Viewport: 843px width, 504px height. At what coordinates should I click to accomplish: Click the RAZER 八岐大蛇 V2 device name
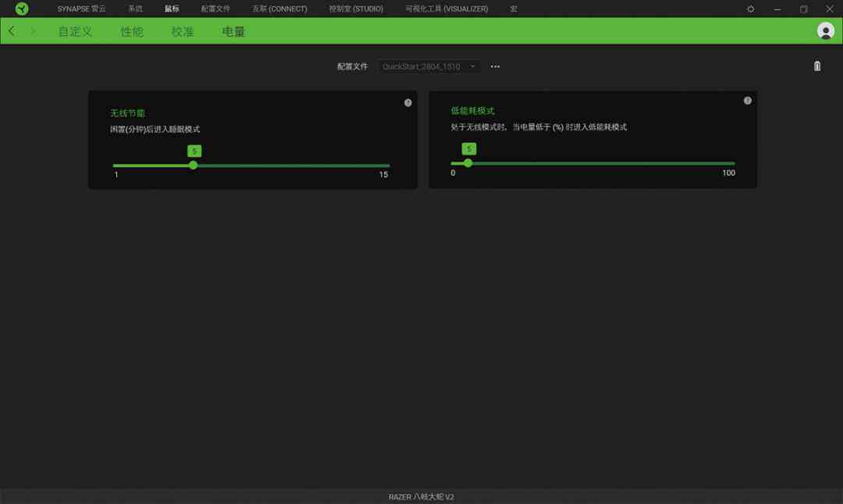tap(421, 497)
